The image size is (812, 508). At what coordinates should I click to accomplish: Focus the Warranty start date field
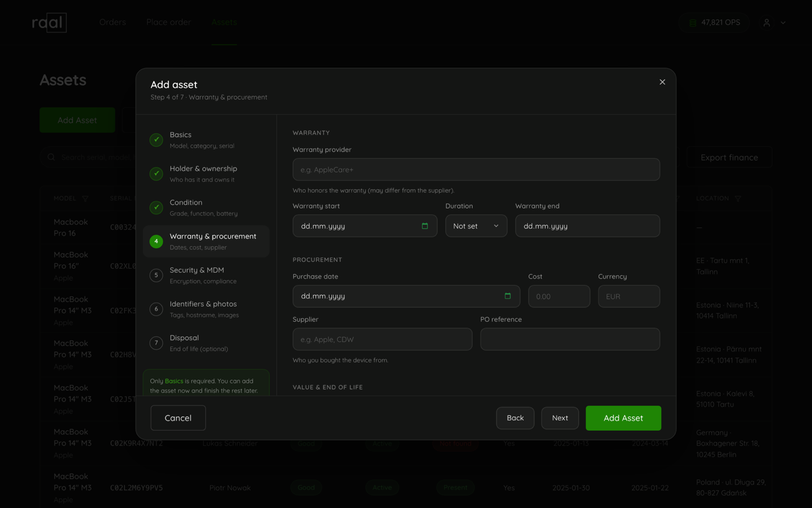pos(365,226)
